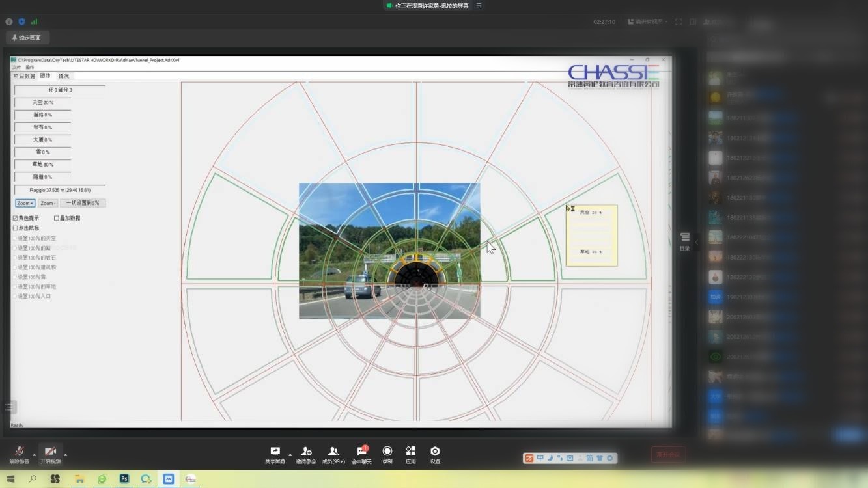Uncheck the 黄色提示 checkbox
This screenshot has height=488, width=868.
pyautogui.click(x=16, y=218)
